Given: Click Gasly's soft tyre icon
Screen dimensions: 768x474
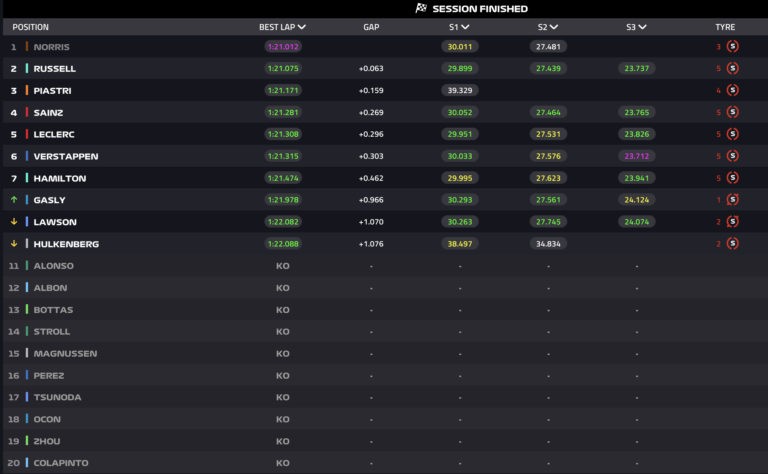Looking at the screenshot, I should (x=733, y=200).
